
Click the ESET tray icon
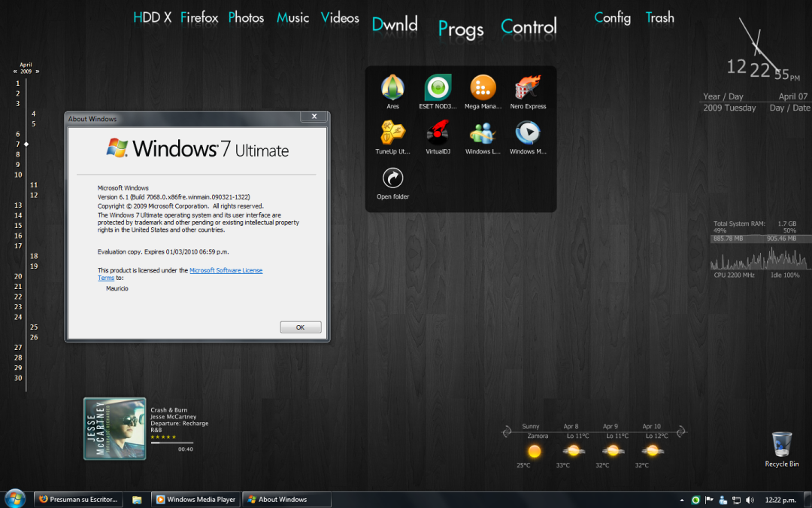point(695,500)
